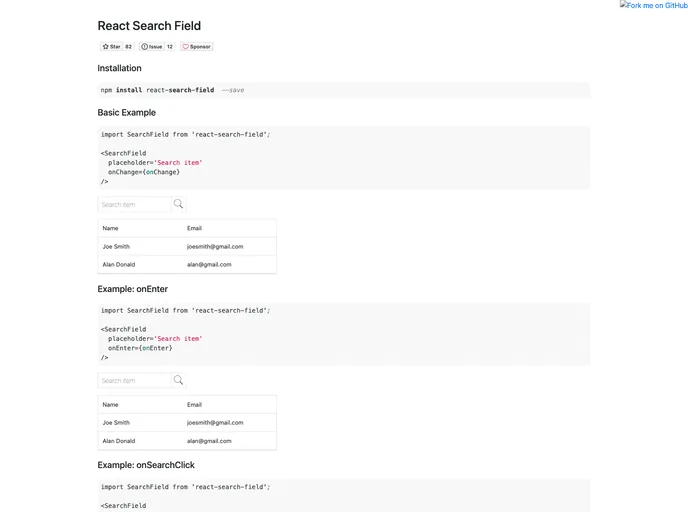Click the Fork me on GitHub image link

tap(654, 5)
